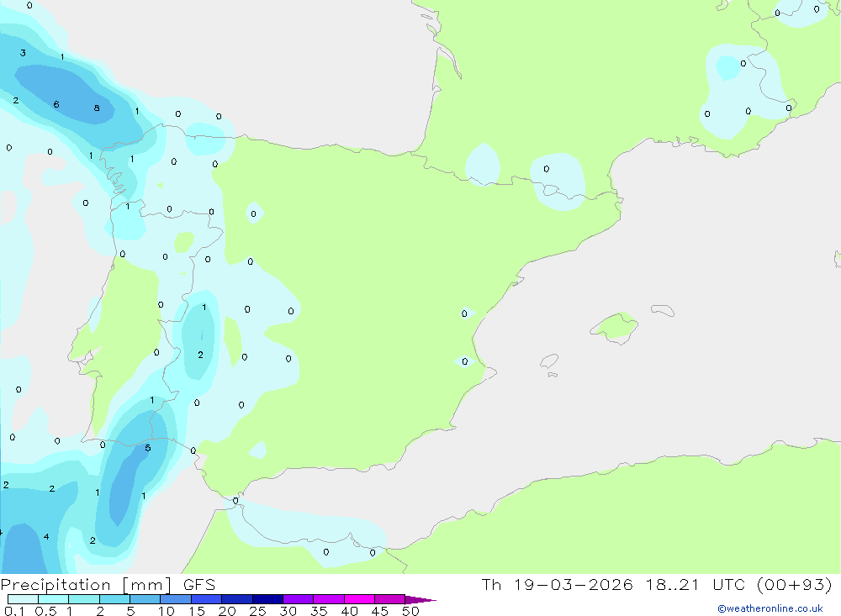Image resolution: width=841 pixels, height=616 pixels.
Task: Click the legend swatch between 35 and 40
Action: tap(328, 599)
